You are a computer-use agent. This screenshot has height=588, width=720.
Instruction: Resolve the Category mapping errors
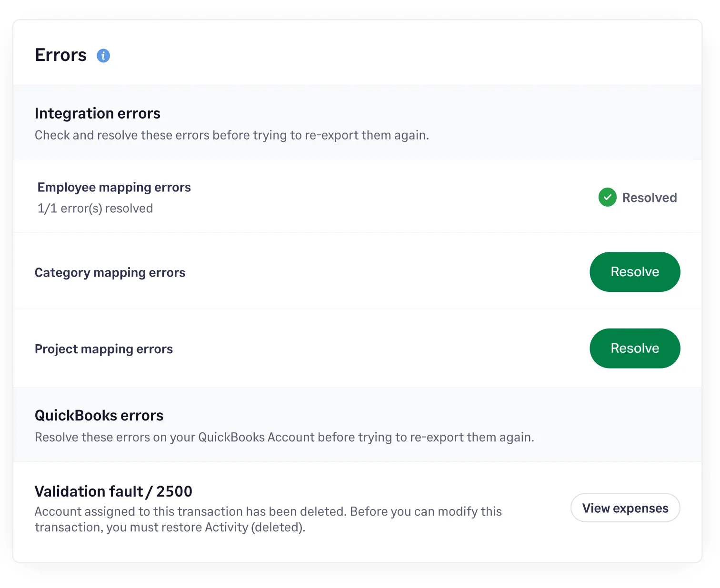[x=635, y=272]
